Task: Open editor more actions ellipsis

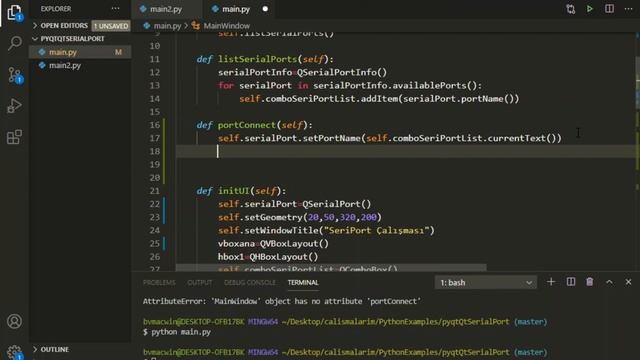Action: (629, 9)
